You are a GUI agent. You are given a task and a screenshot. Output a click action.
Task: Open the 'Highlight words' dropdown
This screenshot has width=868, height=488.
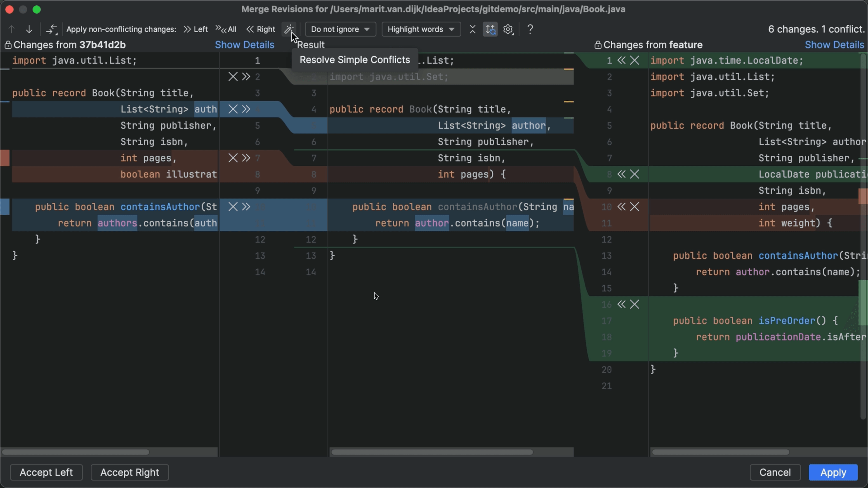(x=420, y=29)
